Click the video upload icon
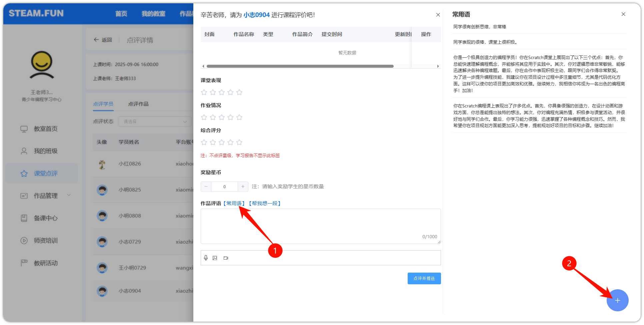 click(x=226, y=258)
